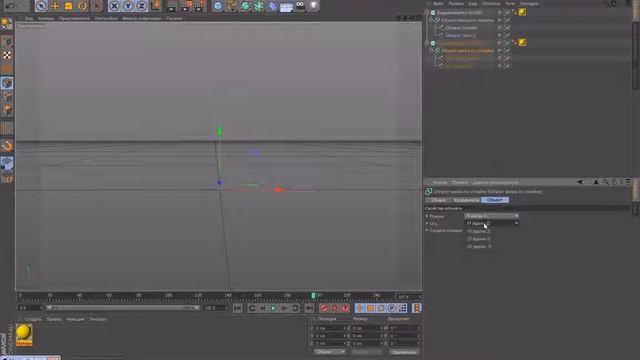Image resolution: width=640 pixels, height=360 pixels.
Task: Switch to the Объект tab
Action: [495, 200]
